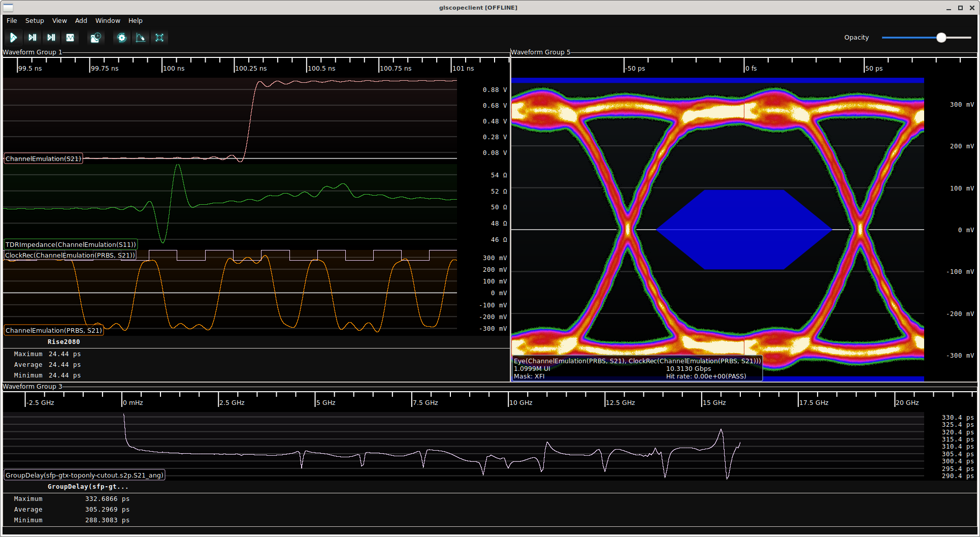Open the Add menu

click(81, 21)
